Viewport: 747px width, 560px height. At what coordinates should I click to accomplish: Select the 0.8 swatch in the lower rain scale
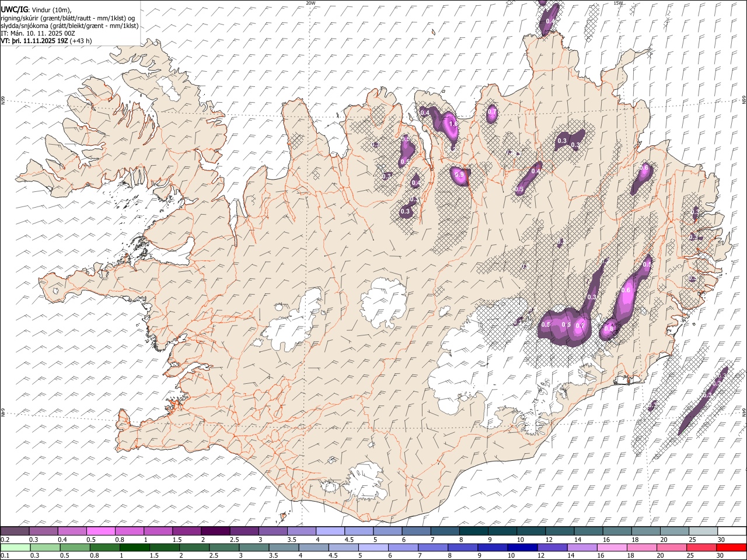[x=104, y=547]
